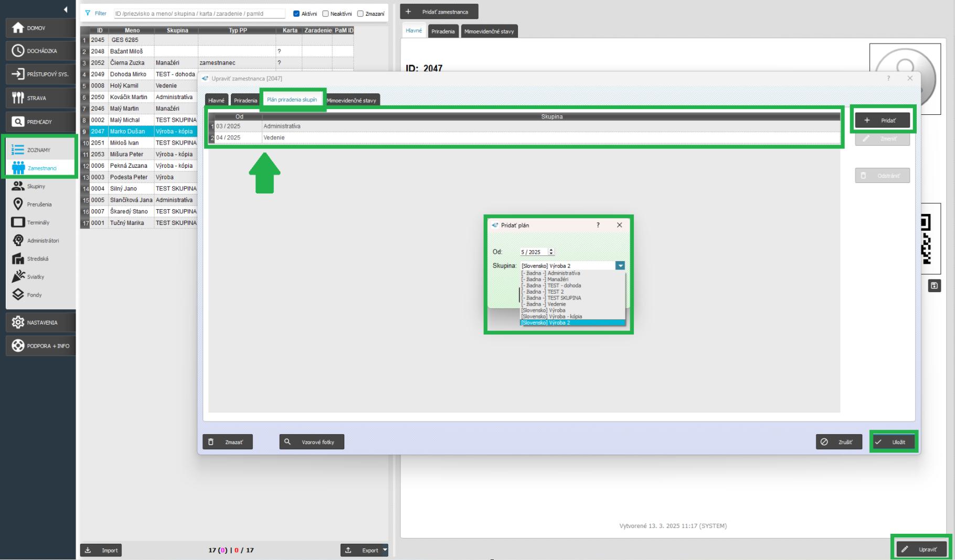The height and width of the screenshot is (560, 955).
Task: Open Terminály icon in sidebar
Action: 18,222
